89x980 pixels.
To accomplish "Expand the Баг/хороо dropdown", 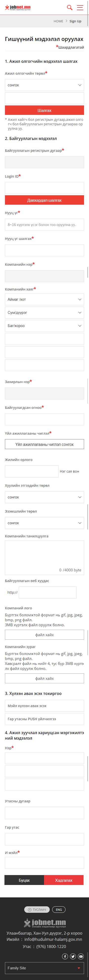I will (x=44, y=326).
